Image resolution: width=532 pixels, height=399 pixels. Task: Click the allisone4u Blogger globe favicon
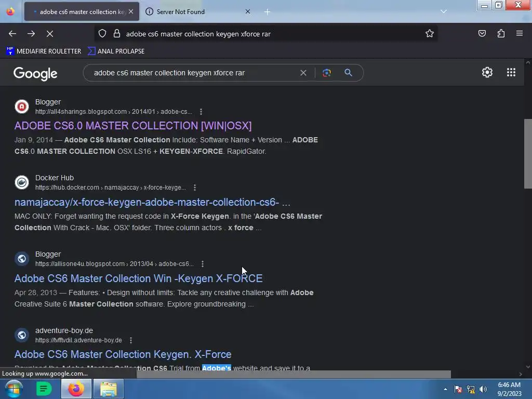(22, 259)
